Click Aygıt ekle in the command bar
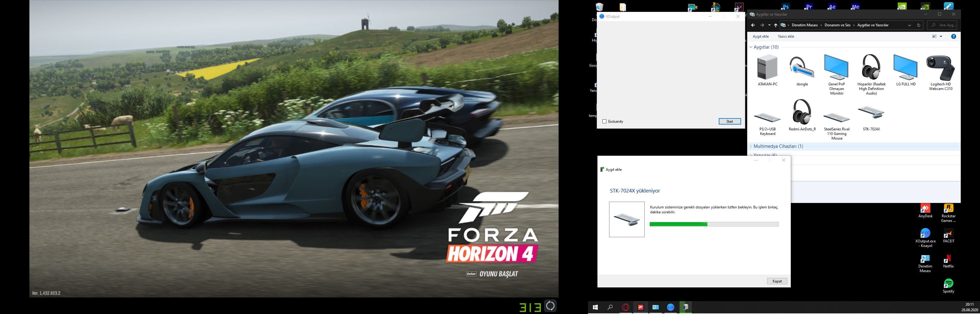 (760, 36)
